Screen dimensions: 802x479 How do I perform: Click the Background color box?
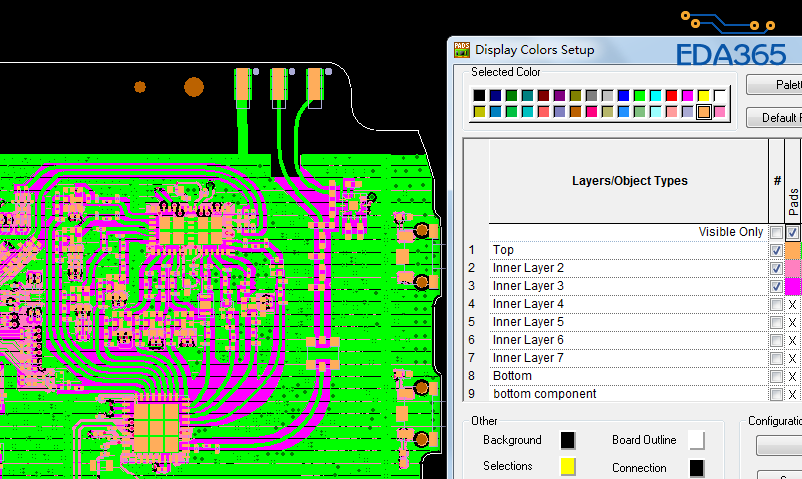(567, 440)
